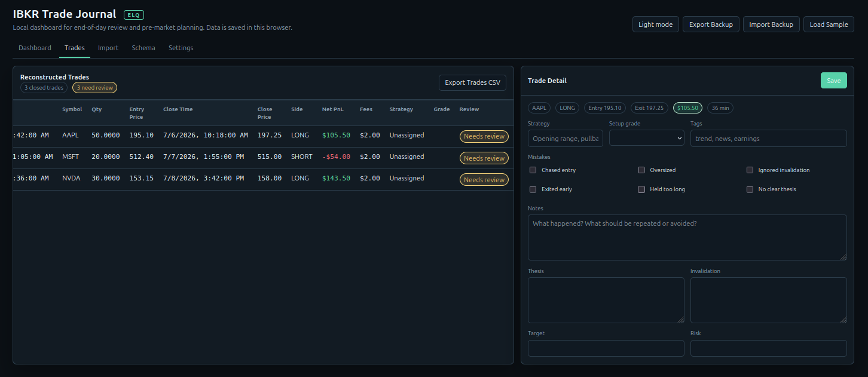This screenshot has width=868, height=377.
Task: Click the "3 closed trades" pill
Action: click(44, 88)
